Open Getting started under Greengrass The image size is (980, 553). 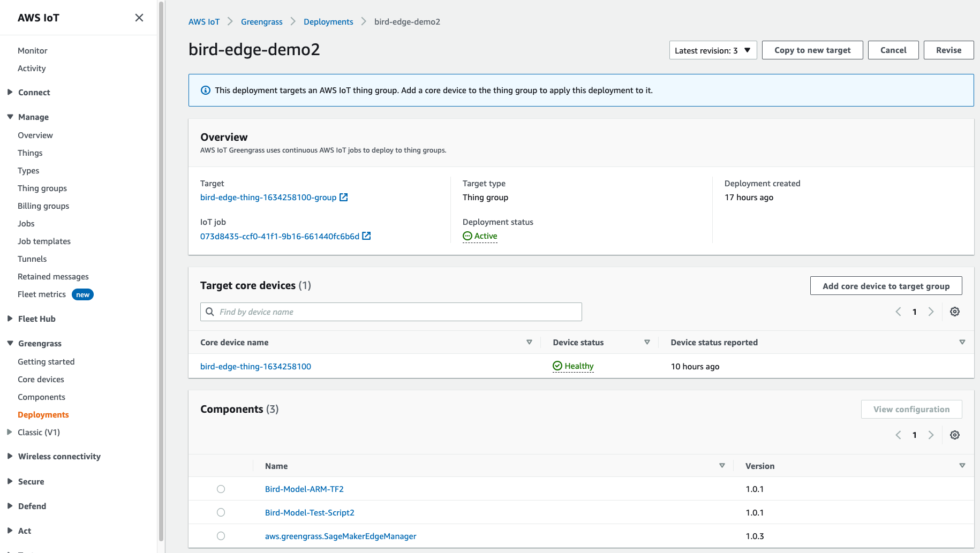[46, 362]
